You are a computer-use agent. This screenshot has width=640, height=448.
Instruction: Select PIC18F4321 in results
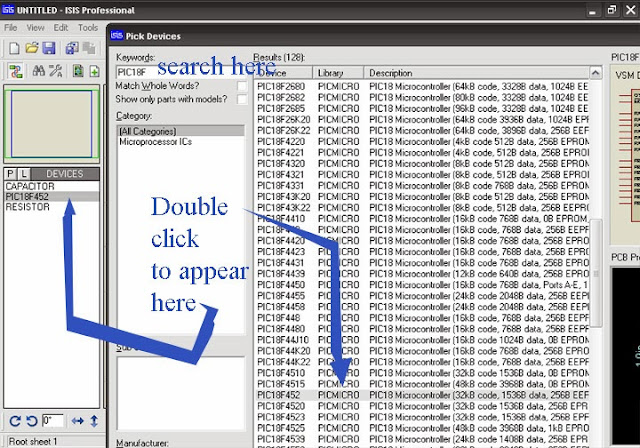(x=422, y=175)
